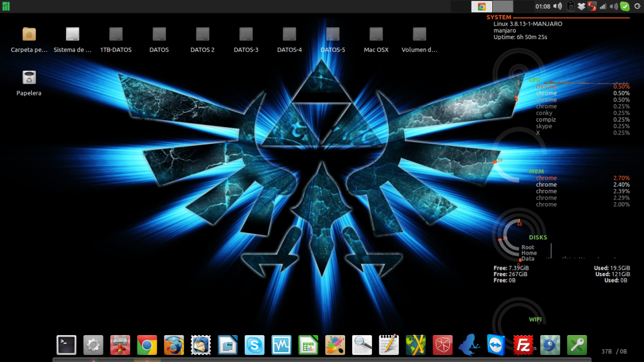The width and height of the screenshot is (644, 362).
Task: Open FileZilla from the dock
Action: 523,345
